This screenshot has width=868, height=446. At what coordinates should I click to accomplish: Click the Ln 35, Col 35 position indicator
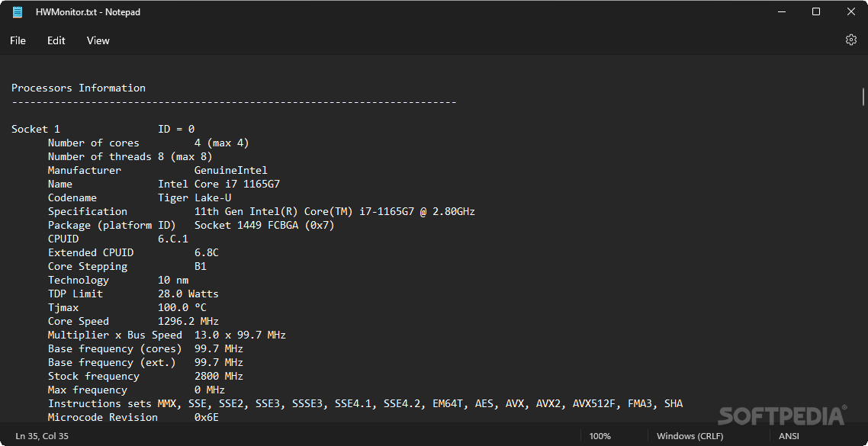pos(42,436)
